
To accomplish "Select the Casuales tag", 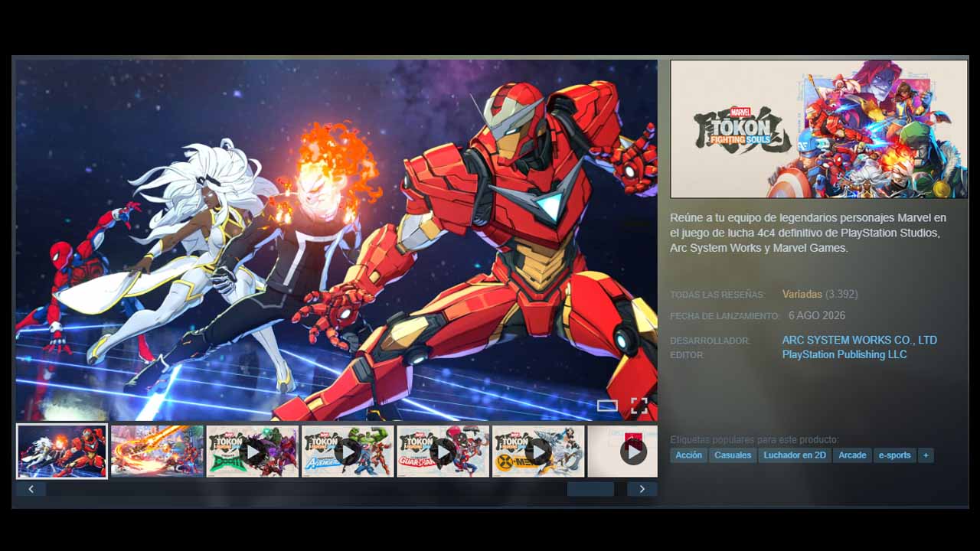I will [733, 455].
